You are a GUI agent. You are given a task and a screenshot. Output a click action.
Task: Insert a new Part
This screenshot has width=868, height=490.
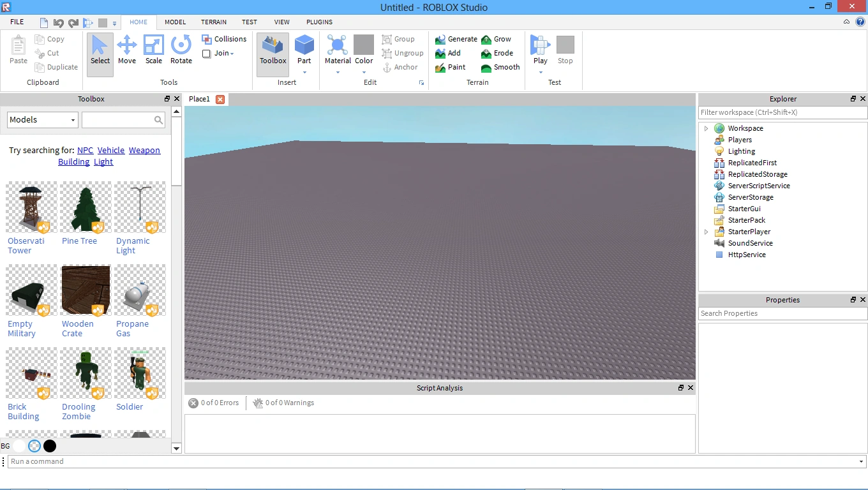(304, 46)
